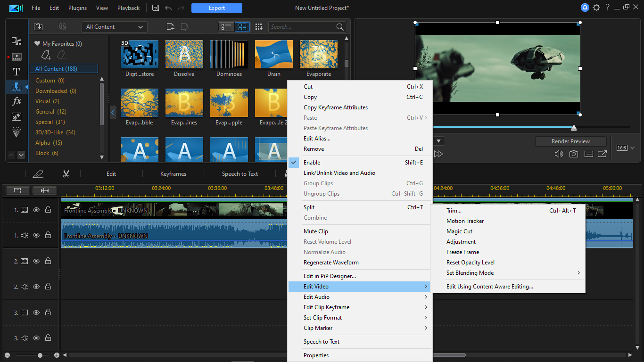Image resolution: width=644 pixels, height=362 pixels.
Task: Toggle the lock on audio track 1
Action: [x=48, y=235]
